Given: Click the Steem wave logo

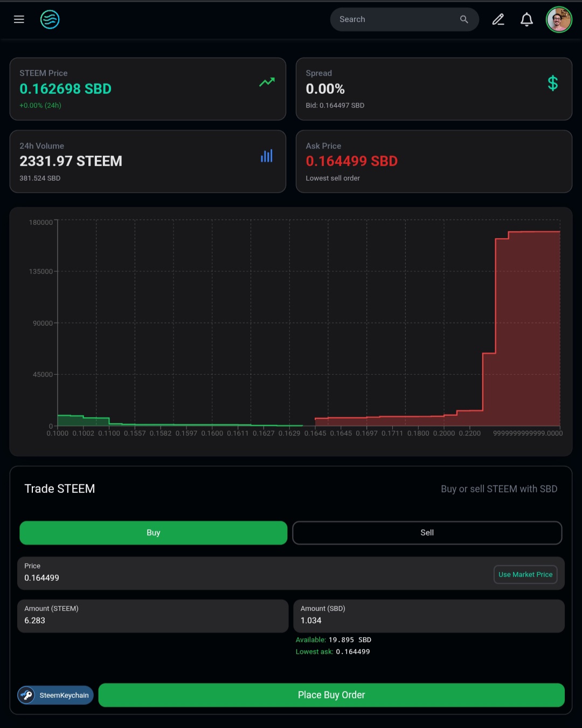Looking at the screenshot, I should point(50,19).
